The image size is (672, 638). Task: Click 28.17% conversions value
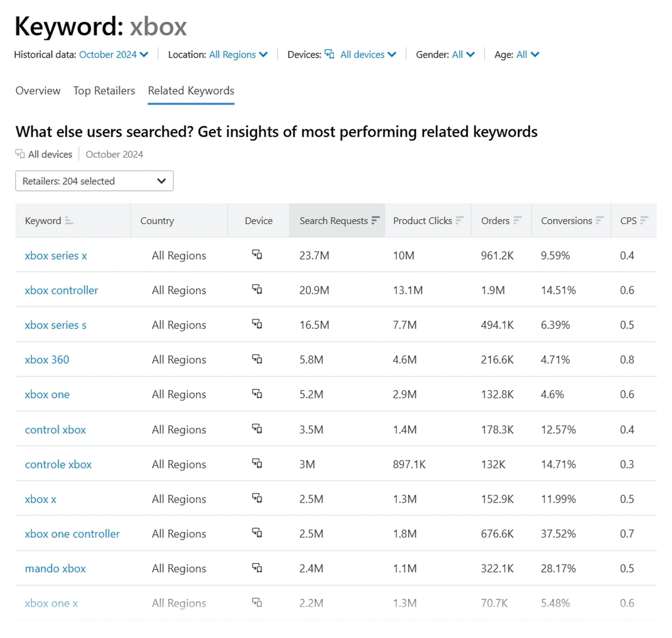tap(558, 569)
